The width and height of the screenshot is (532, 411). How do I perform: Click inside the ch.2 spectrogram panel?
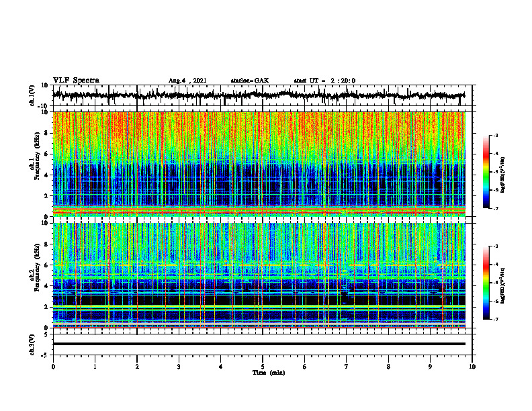[259, 275]
